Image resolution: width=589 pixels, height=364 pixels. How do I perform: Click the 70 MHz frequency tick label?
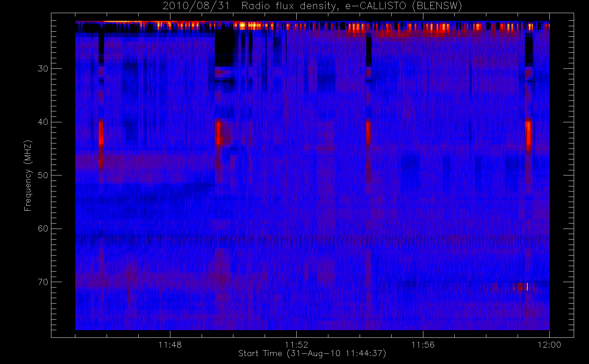[x=43, y=282]
